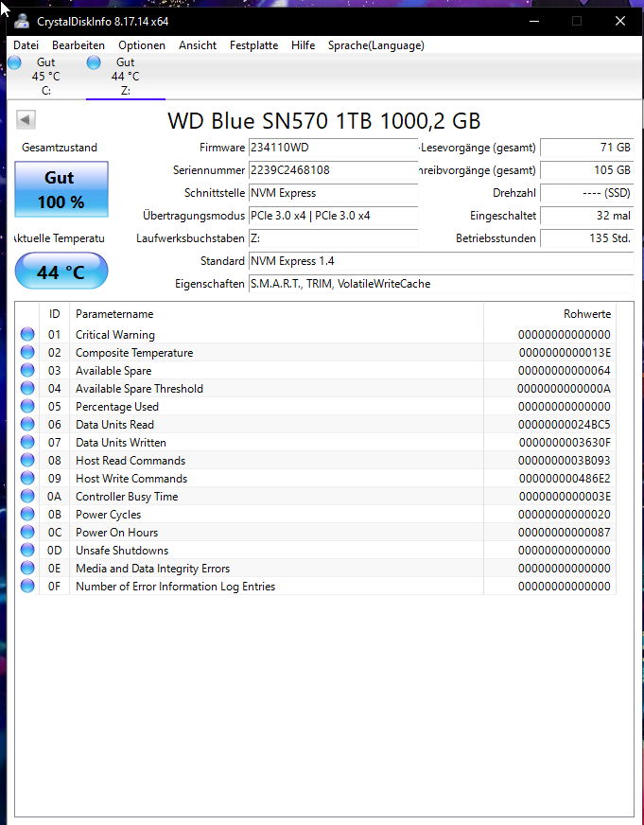Click the Seriennummer field
The image size is (644, 825).
(333, 170)
